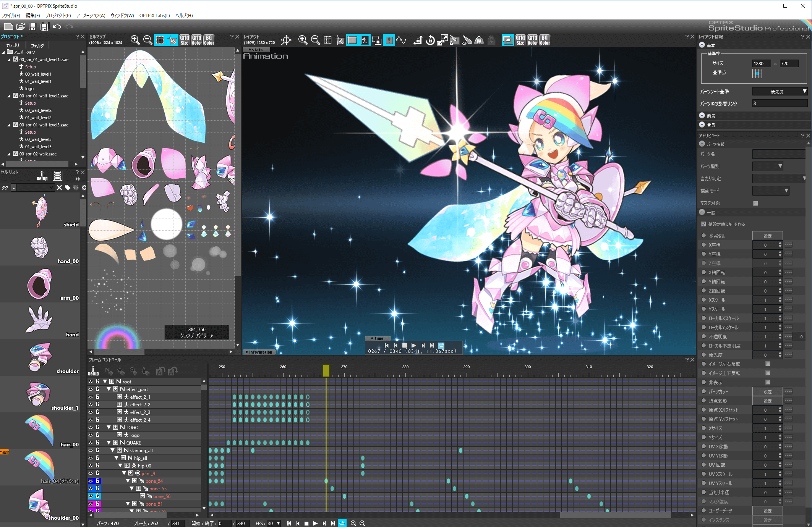This screenshot has height=527, width=812.
Task: Click the layout Grid Color button
Action: point(533,40)
